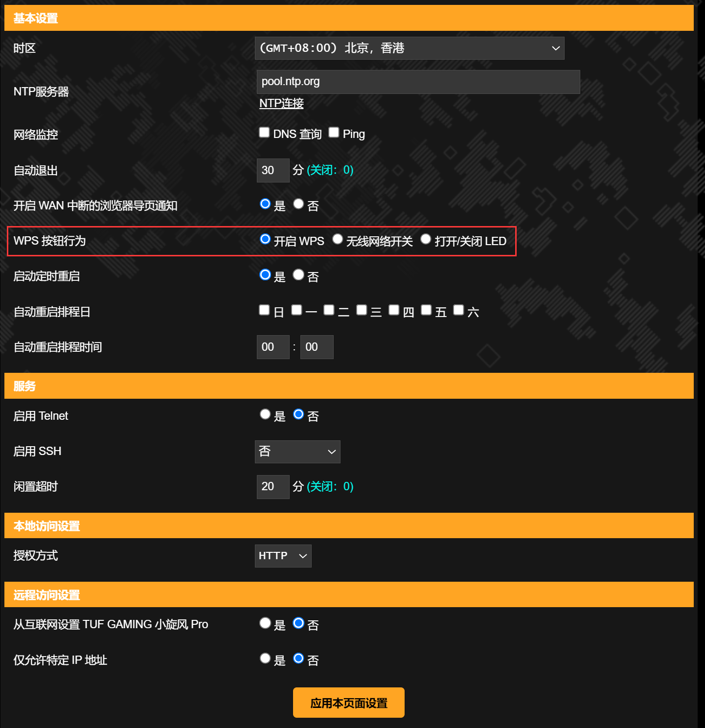Select 是 for 从互联网设置 TUF GAMING
705x728 pixels.
[265, 623]
